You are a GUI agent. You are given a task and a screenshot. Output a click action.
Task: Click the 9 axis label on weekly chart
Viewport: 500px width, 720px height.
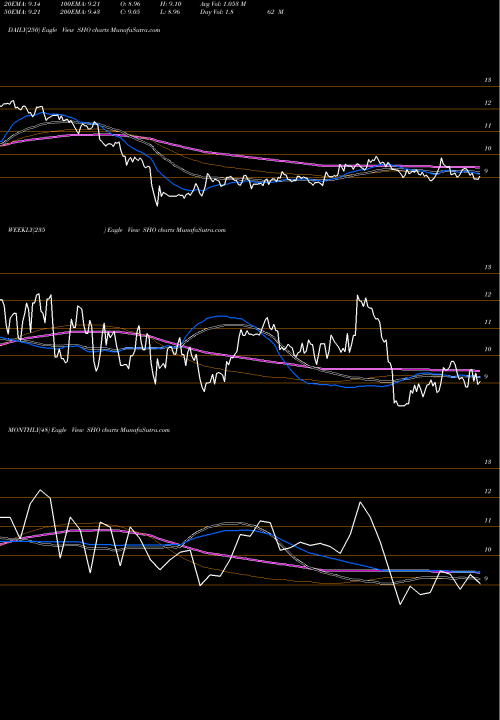(x=486, y=377)
